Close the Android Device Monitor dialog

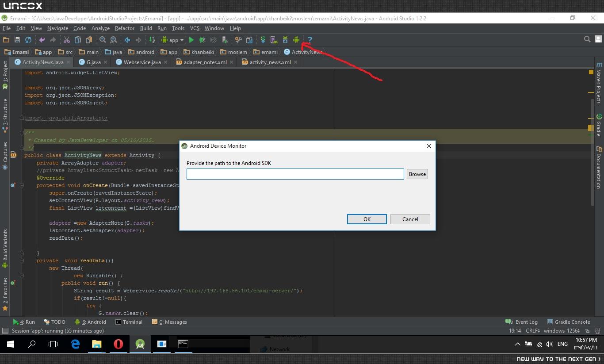(x=428, y=146)
